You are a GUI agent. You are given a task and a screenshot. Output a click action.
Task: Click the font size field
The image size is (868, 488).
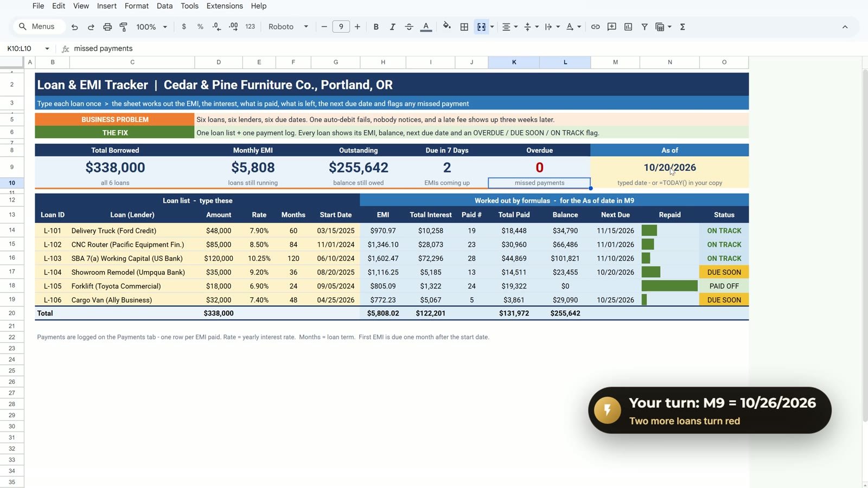341,27
